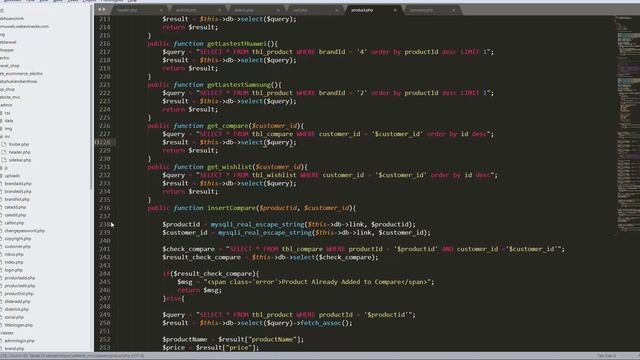Viewport: 640px width, 360px height.
Task: Expand the data folder
Action: point(9,120)
